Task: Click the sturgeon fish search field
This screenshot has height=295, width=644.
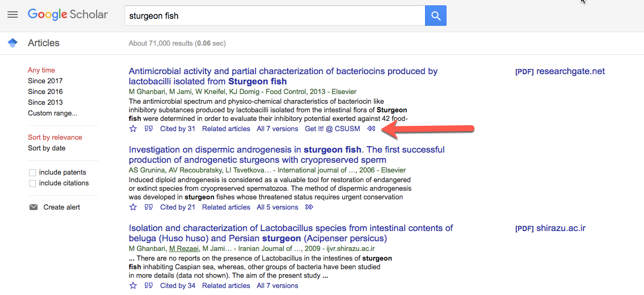Action: [275, 16]
